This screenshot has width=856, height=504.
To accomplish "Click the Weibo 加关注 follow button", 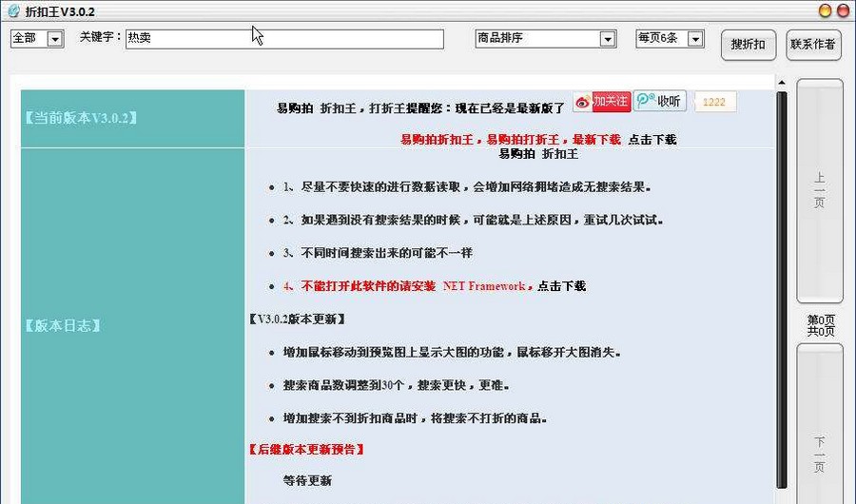I will click(602, 102).
